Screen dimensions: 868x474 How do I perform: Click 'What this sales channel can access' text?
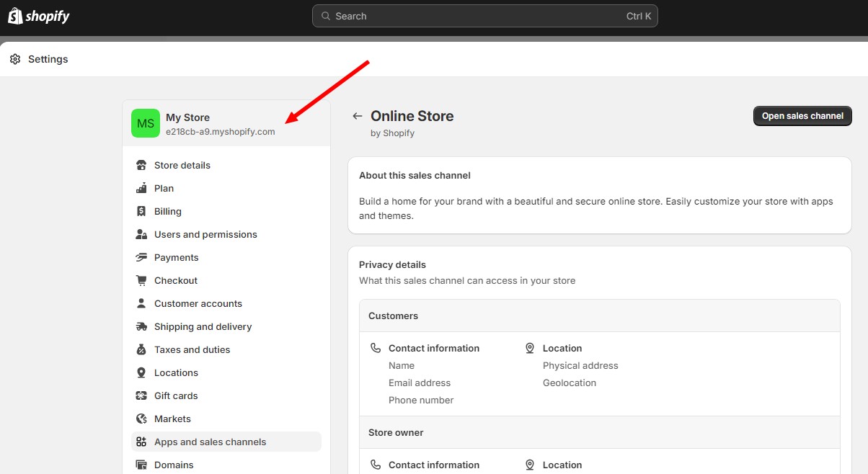pos(467,280)
